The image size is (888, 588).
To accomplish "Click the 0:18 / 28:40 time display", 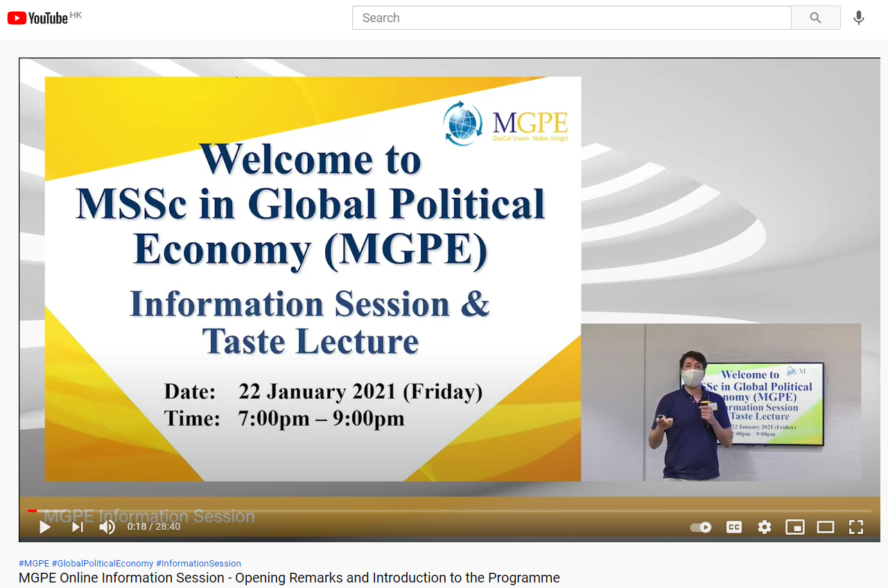I will tap(153, 527).
